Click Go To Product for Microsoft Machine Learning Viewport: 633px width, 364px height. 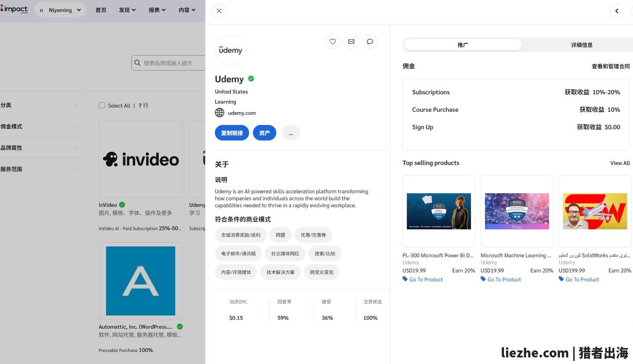[504, 279]
